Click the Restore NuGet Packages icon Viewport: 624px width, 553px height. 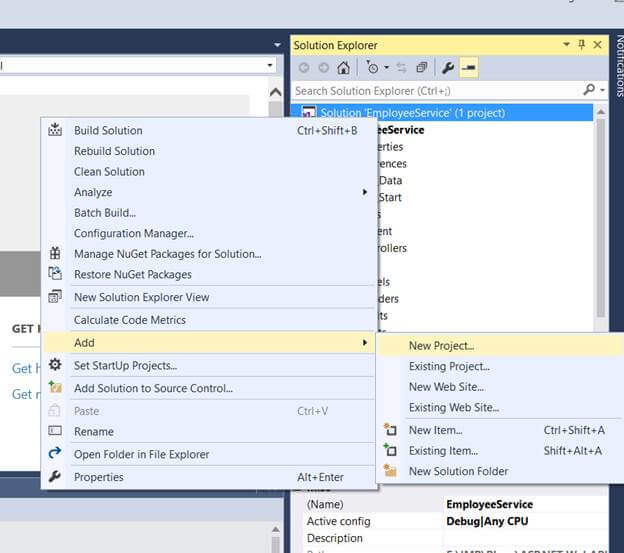(55, 274)
